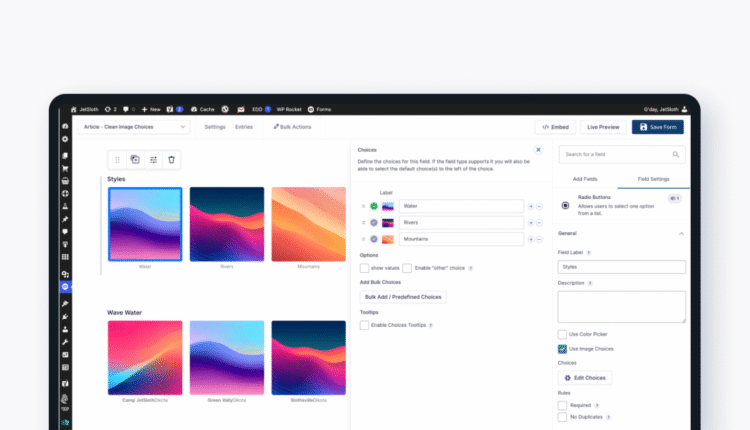Save the form
This screenshot has width=750, height=430.
(658, 127)
